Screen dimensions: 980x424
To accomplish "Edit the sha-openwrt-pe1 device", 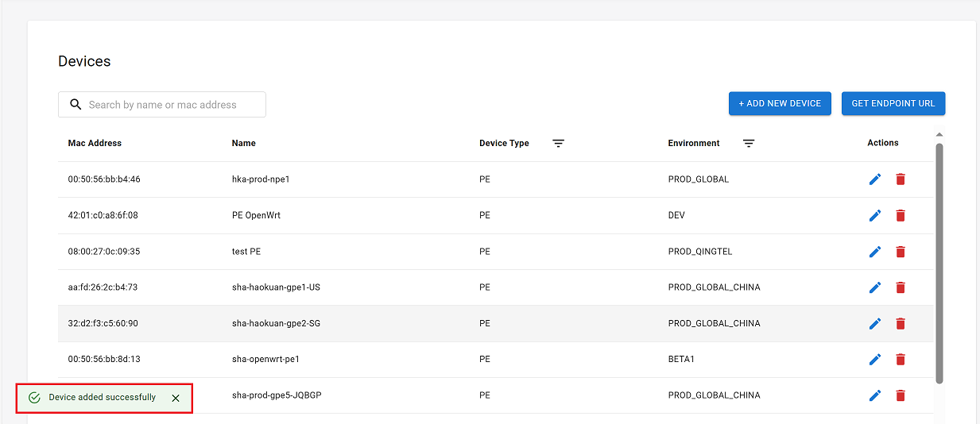I will (x=875, y=359).
